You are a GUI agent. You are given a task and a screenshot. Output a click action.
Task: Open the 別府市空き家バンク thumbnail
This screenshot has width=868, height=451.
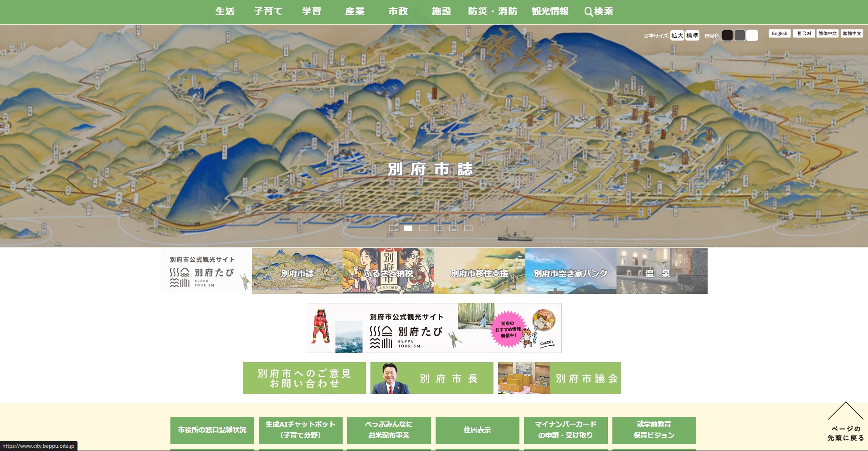(571, 271)
